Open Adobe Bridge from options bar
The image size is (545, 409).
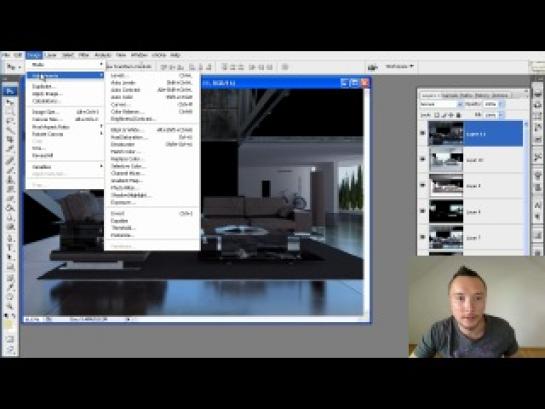373,67
